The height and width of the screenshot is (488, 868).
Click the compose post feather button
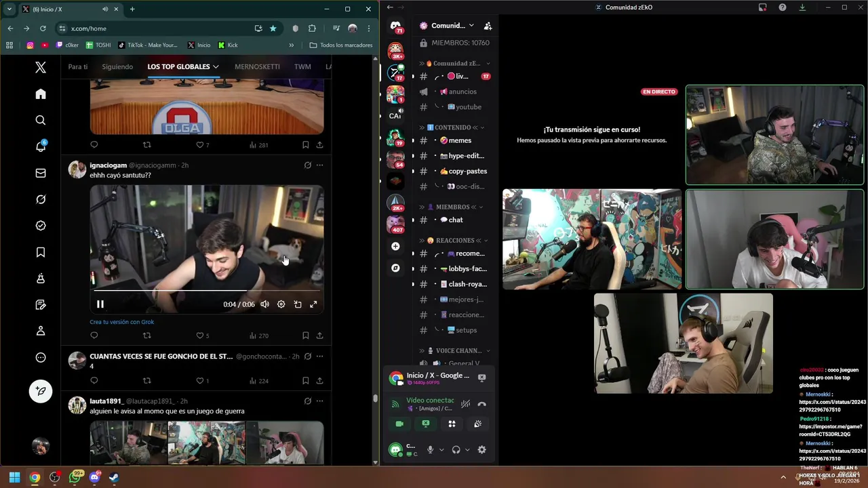click(41, 391)
